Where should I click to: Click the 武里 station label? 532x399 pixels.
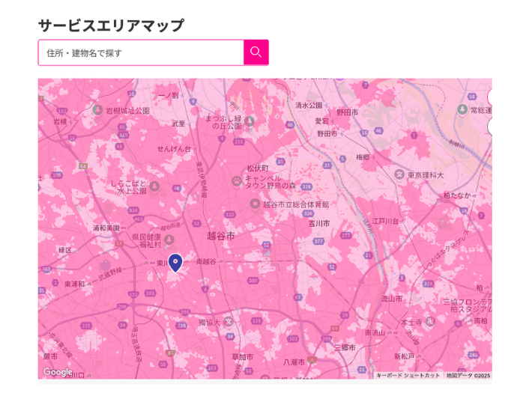pos(178,124)
